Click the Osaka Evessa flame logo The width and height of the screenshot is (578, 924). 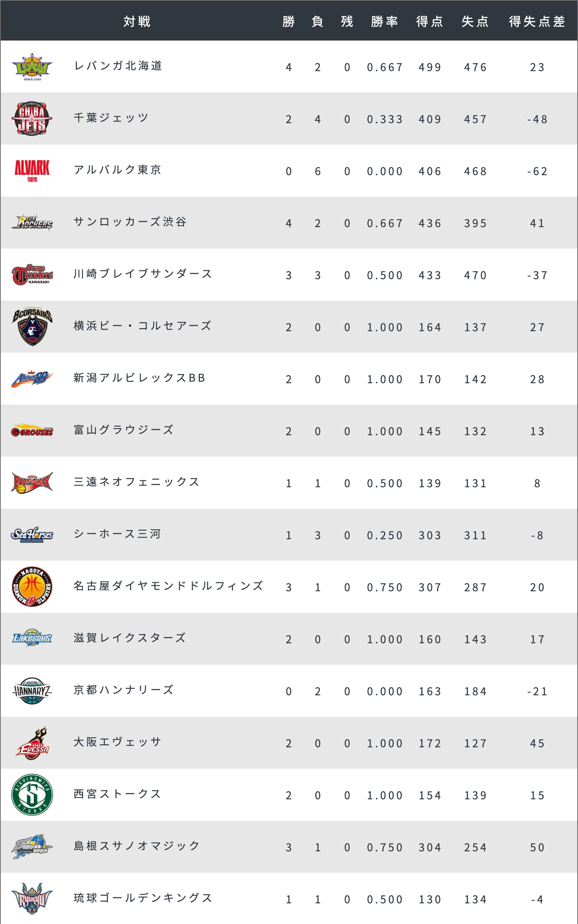[x=32, y=743]
